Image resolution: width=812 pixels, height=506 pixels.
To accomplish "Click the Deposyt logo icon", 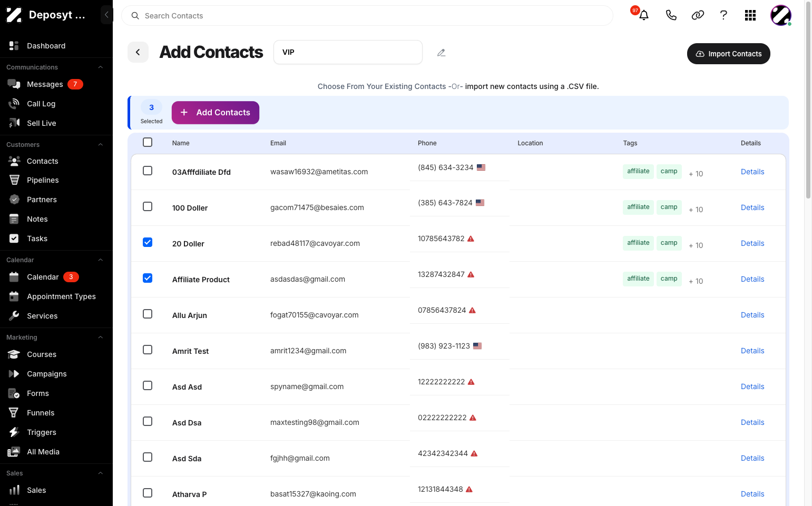I will point(14,15).
